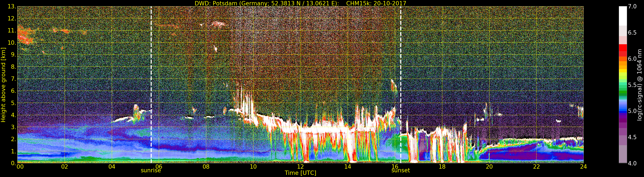Click the '6.5' colorbar tick value
The image size is (644, 177).
click(632, 33)
